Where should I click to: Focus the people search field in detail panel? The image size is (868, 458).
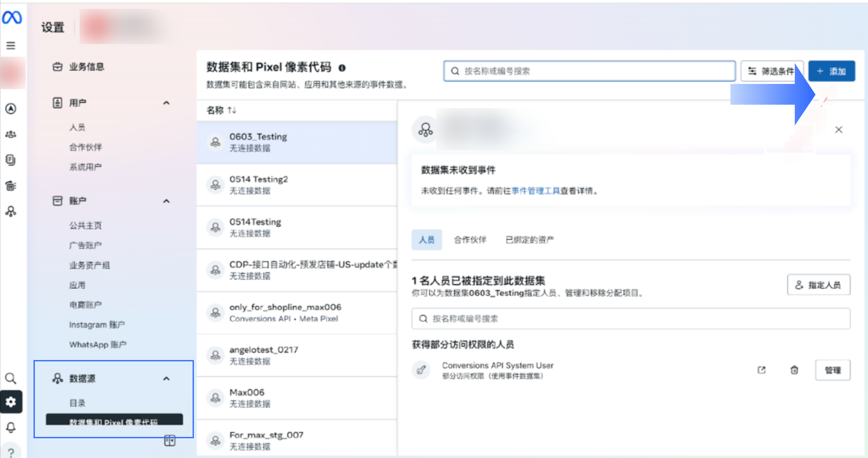631,319
